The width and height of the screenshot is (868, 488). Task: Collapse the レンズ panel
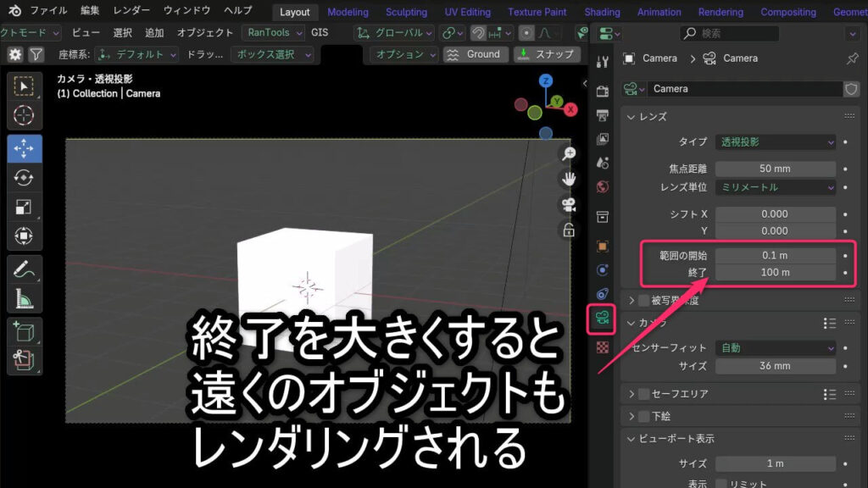pos(631,117)
